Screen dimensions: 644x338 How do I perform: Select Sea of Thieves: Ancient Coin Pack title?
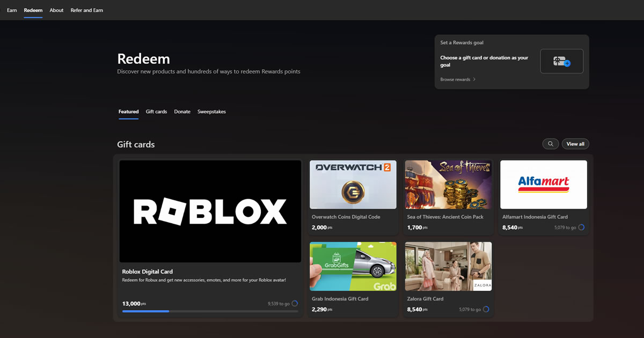[445, 217]
